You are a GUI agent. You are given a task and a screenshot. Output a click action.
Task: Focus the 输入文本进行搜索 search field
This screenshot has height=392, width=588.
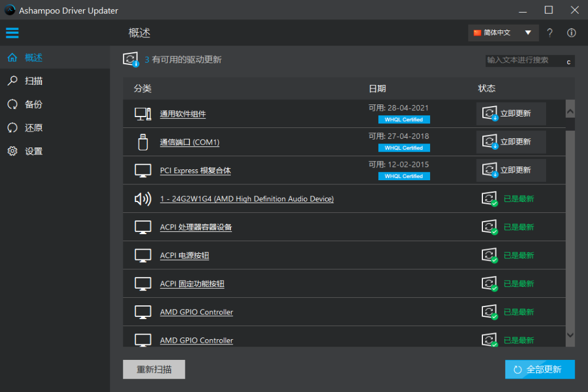(x=523, y=60)
